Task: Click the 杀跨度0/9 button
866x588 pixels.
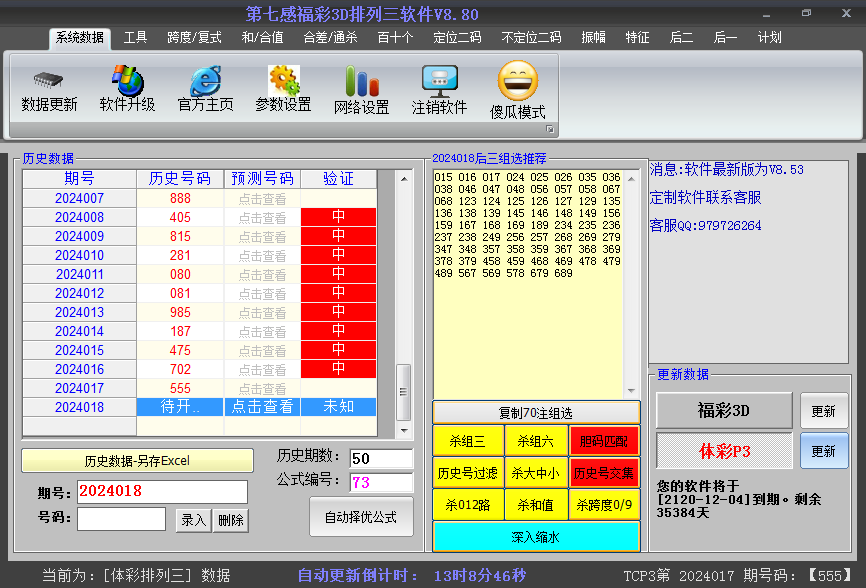Action: pos(604,505)
